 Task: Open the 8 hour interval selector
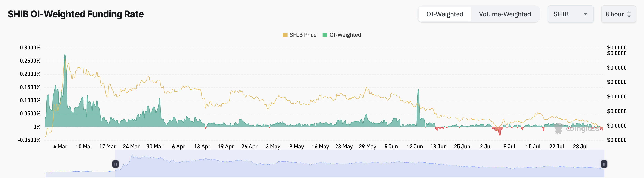618,14
